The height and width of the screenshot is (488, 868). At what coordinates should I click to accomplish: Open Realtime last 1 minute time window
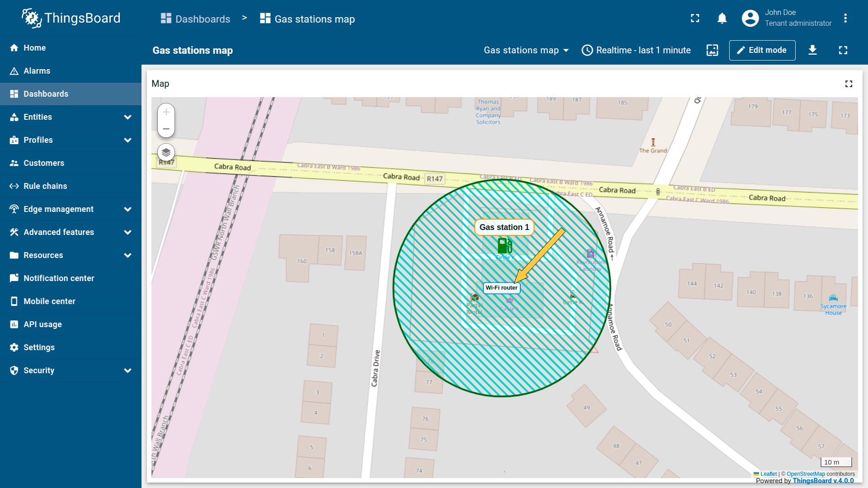click(636, 50)
